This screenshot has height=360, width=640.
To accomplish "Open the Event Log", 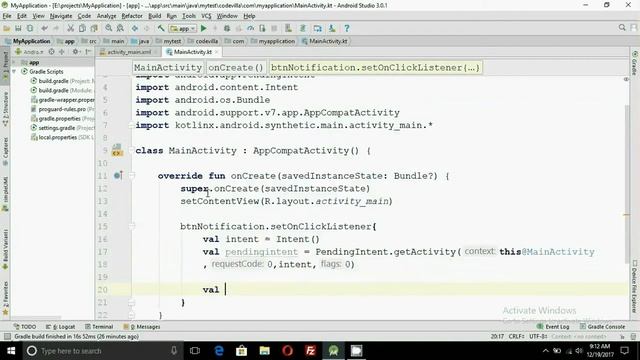I will tap(553, 327).
